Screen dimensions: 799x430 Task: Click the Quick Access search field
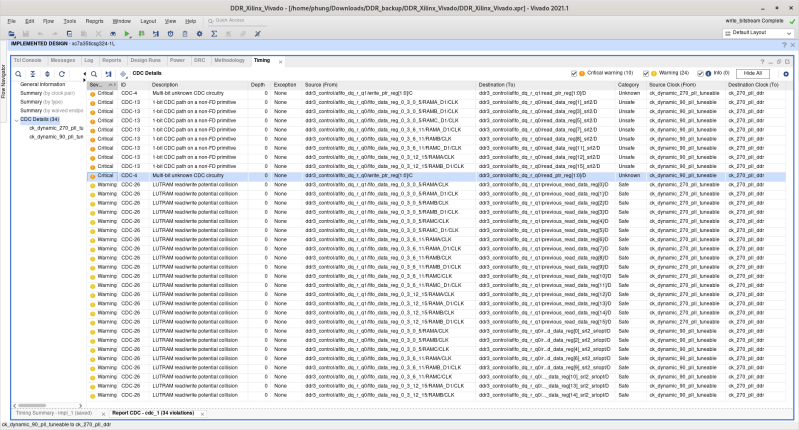(x=239, y=20)
